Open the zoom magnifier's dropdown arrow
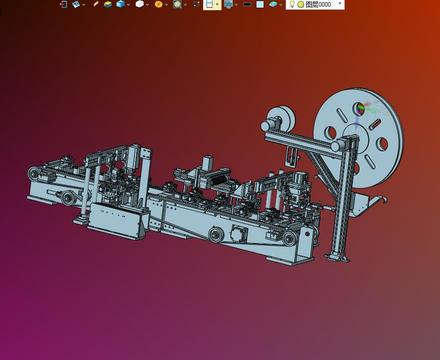 pos(185,5)
